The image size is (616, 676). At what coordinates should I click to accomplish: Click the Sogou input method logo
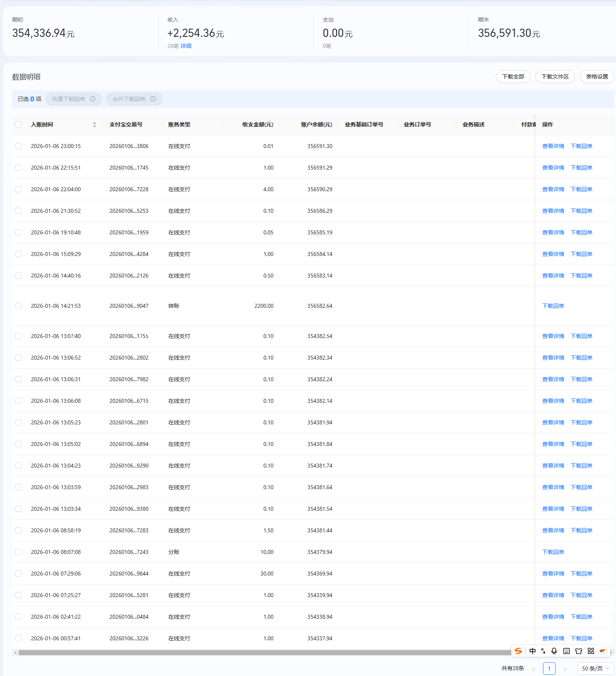(x=518, y=651)
